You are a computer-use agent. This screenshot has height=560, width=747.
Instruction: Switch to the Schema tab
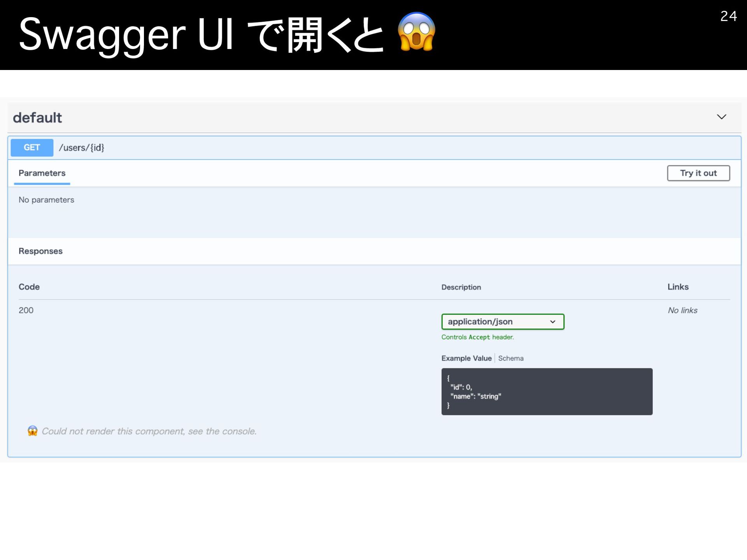click(511, 358)
